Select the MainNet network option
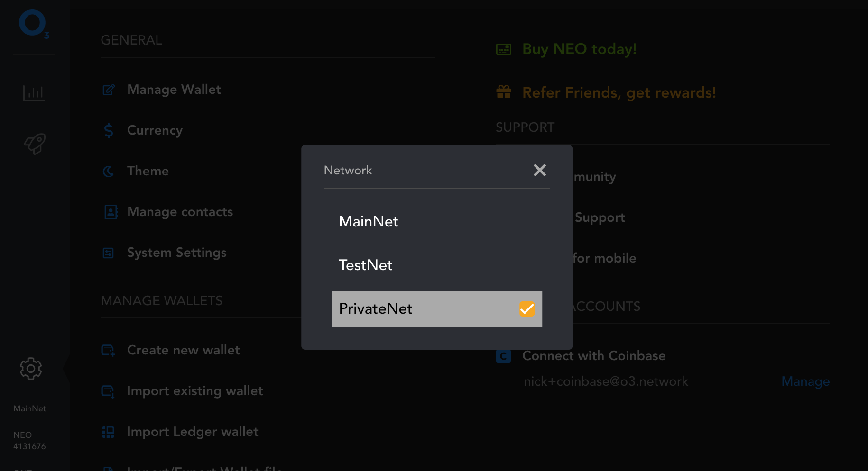This screenshot has width=868, height=471. (x=369, y=221)
